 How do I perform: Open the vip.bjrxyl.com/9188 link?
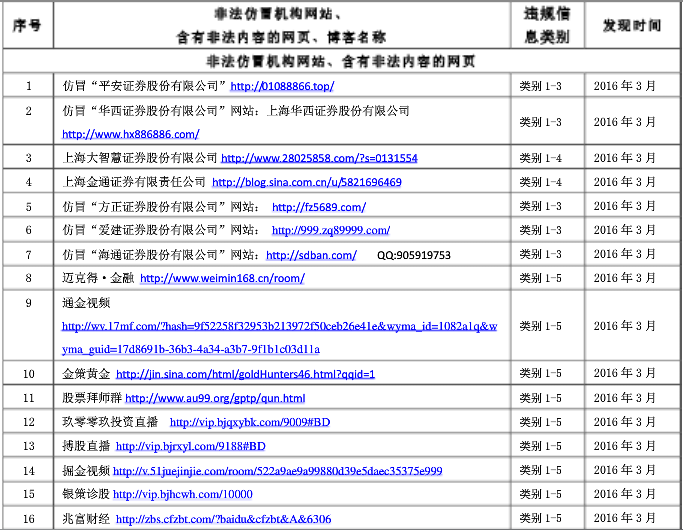click(190, 446)
